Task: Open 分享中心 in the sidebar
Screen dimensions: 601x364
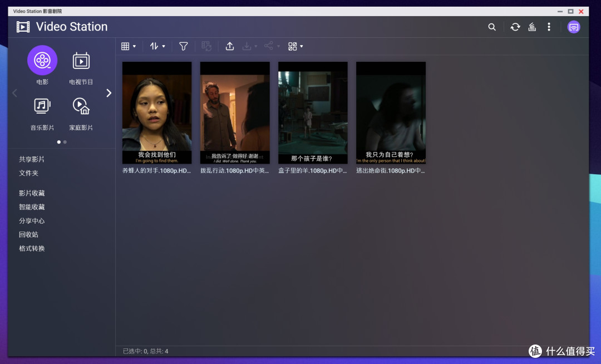Action: tap(32, 221)
